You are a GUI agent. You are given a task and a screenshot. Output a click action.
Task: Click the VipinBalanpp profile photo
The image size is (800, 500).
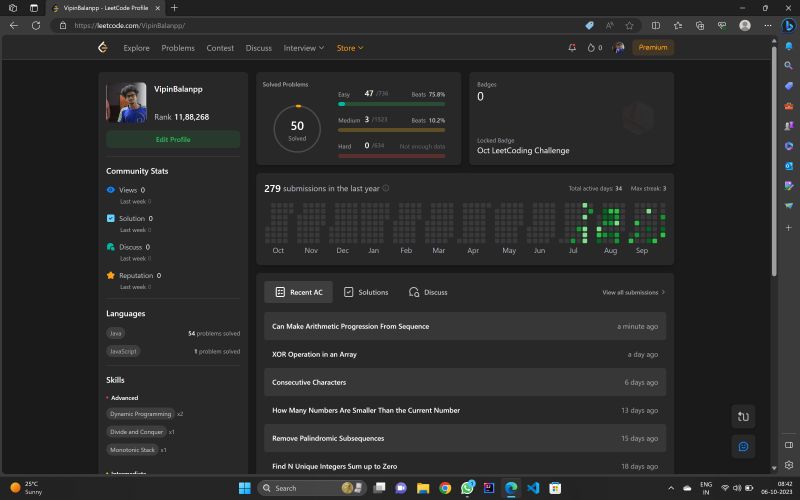click(126, 103)
